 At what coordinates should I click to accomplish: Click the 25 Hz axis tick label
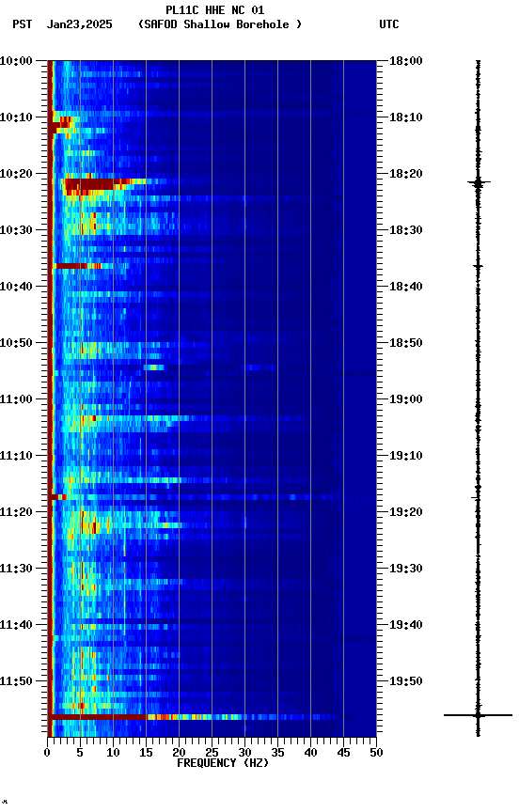pyautogui.click(x=212, y=753)
